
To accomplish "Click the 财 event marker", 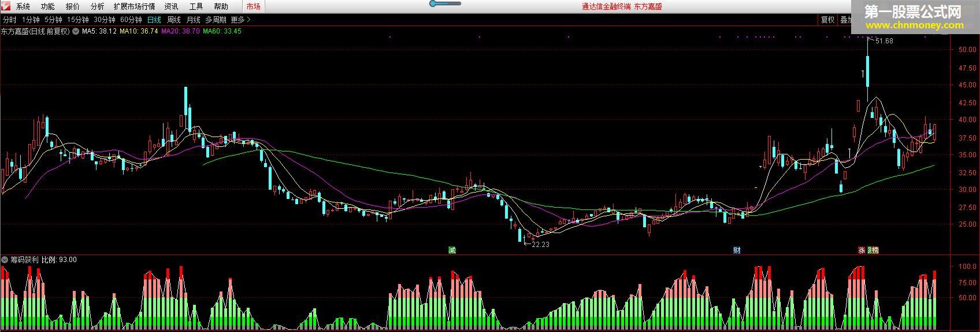I will point(737,250).
